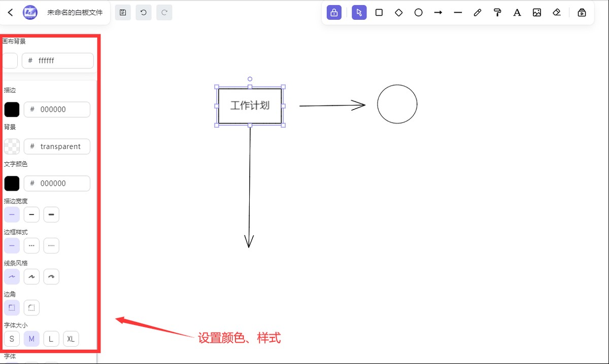This screenshot has width=609, height=364.
Task: Click the Save file icon
Action: tap(122, 12)
